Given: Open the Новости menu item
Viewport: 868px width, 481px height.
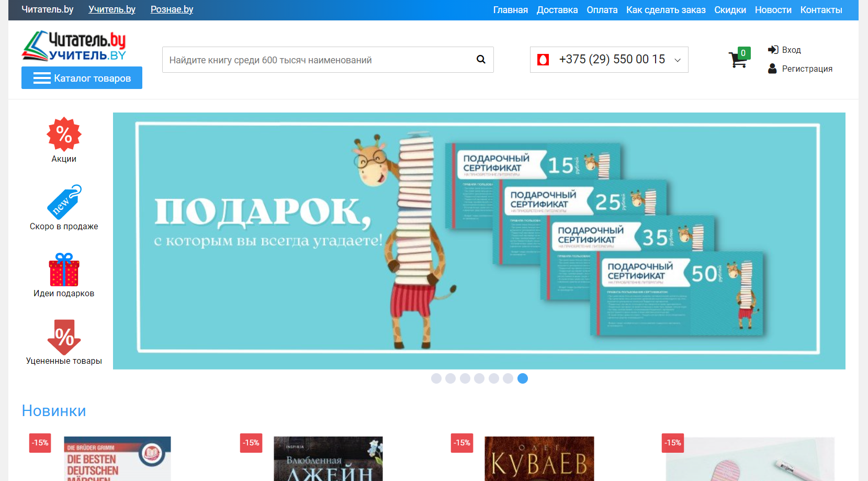Looking at the screenshot, I should (773, 10).
